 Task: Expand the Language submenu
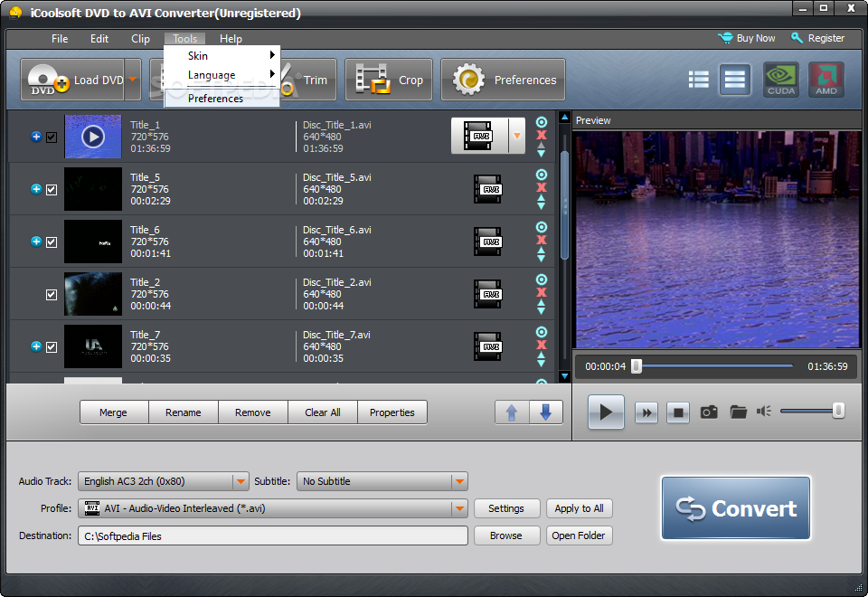click(x=222, y=74)
